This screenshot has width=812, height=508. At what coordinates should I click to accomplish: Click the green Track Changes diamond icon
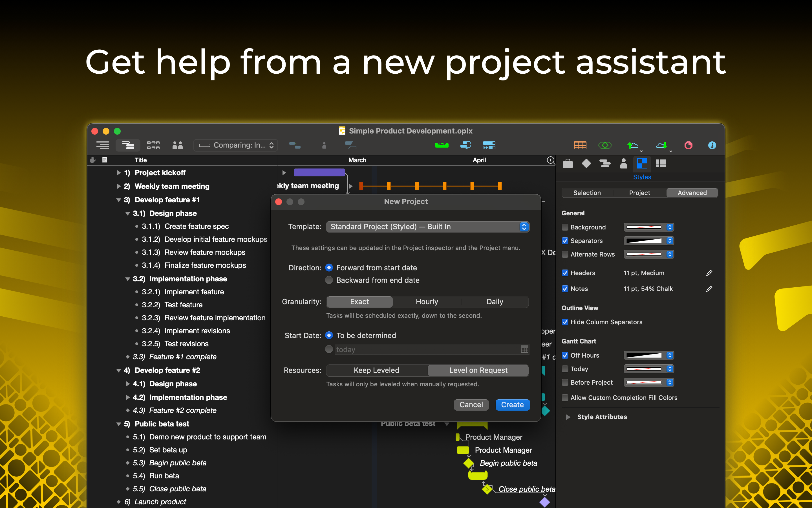click(x=605, y=145)
